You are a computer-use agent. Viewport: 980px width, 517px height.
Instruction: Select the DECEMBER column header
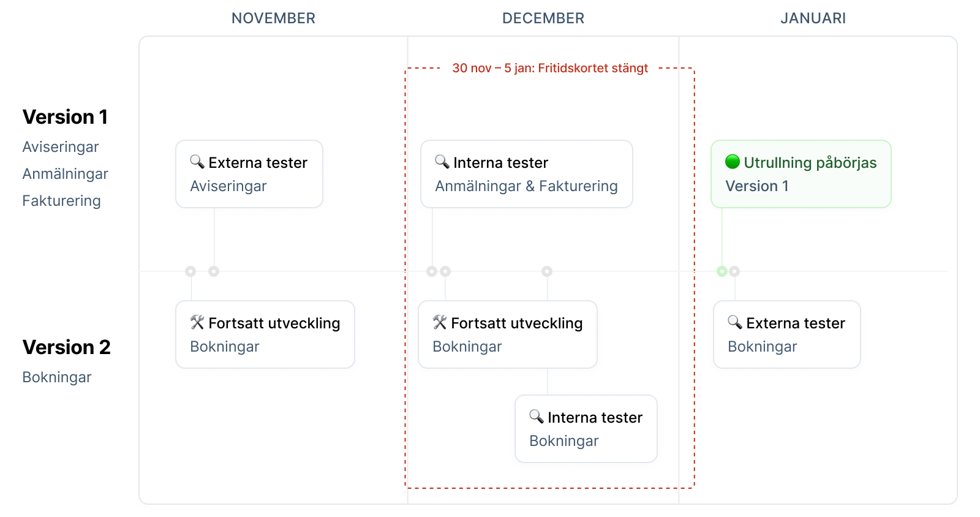pos(543,18)
